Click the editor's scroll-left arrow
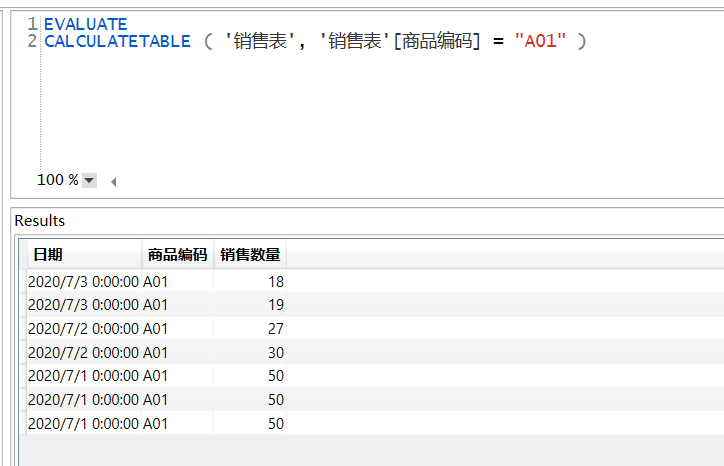724x466 pixels. click(114, 182)
